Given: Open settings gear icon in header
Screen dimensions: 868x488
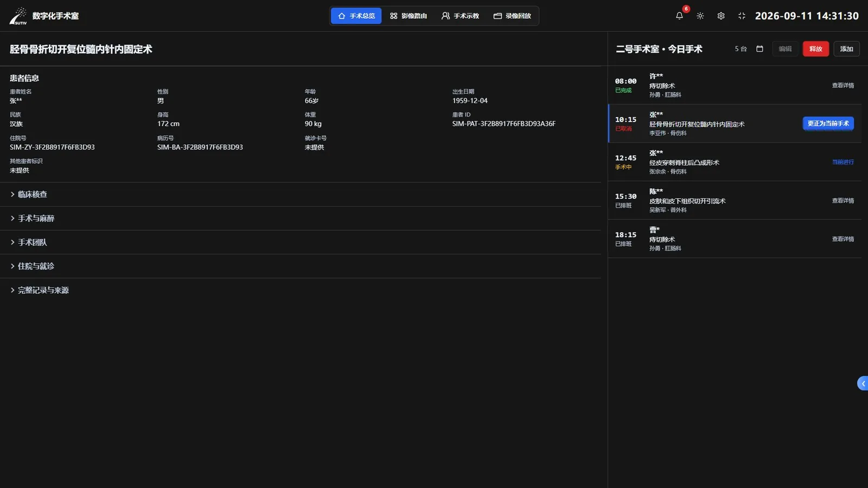Looking at the screenshot, I should coord(721,16).
